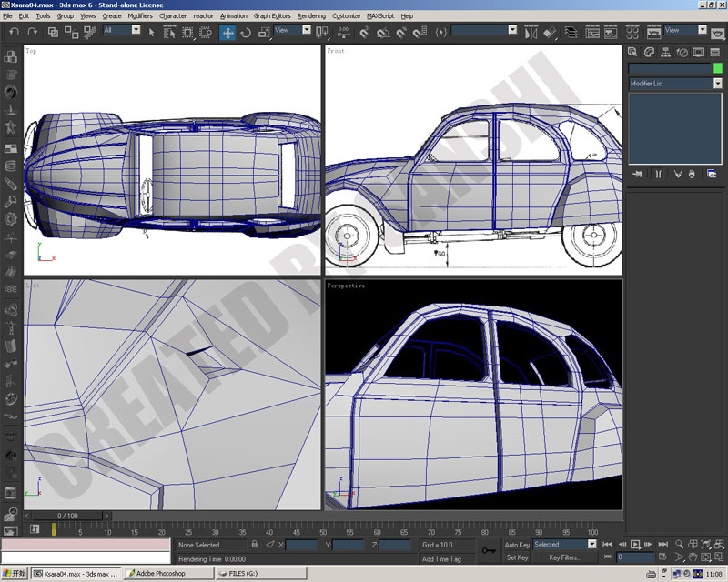728x582 pixels.
Task: Click the green object color swatch
Action: click(x=718, y=68)
